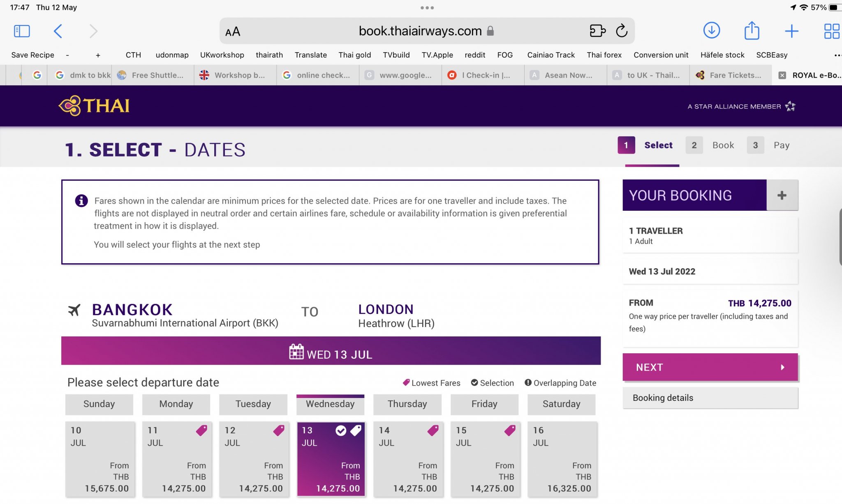Click the '1 TRAVELLER' summary
Image resolution: width=842 pixels, height=504 pixels.
656,231
